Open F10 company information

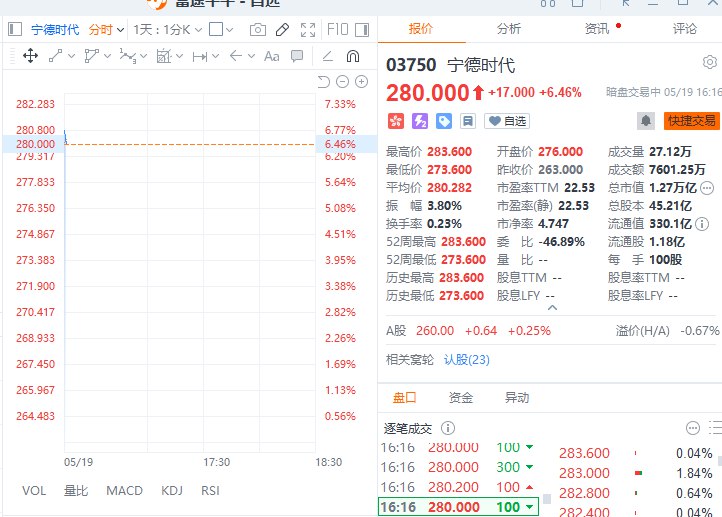(x=338, y=30)
